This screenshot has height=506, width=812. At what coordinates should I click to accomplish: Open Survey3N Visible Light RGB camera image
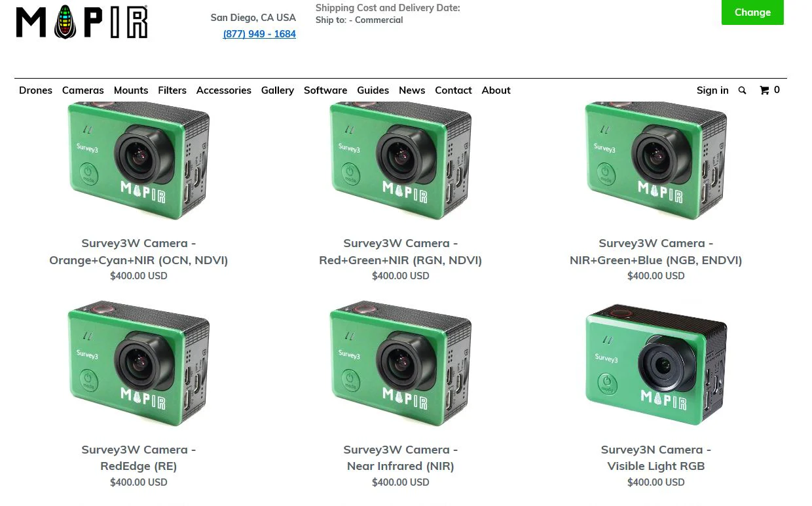coord(656,364)
